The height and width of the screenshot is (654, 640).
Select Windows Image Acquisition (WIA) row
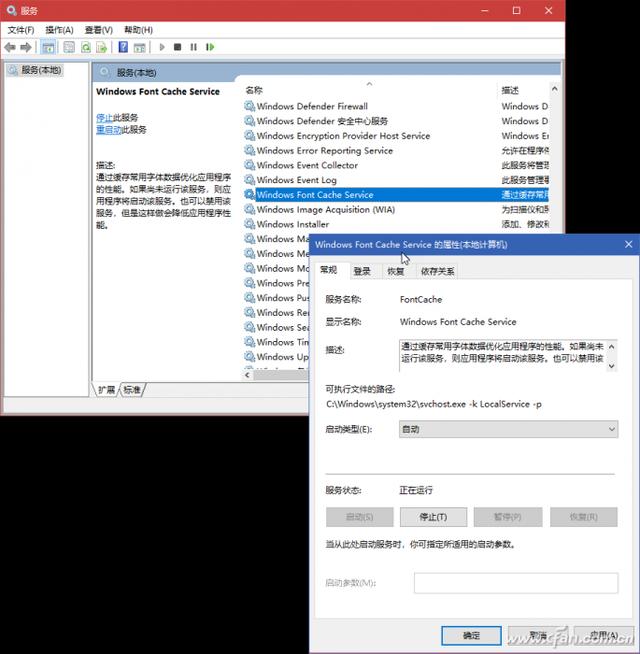(x=396, y=209)
